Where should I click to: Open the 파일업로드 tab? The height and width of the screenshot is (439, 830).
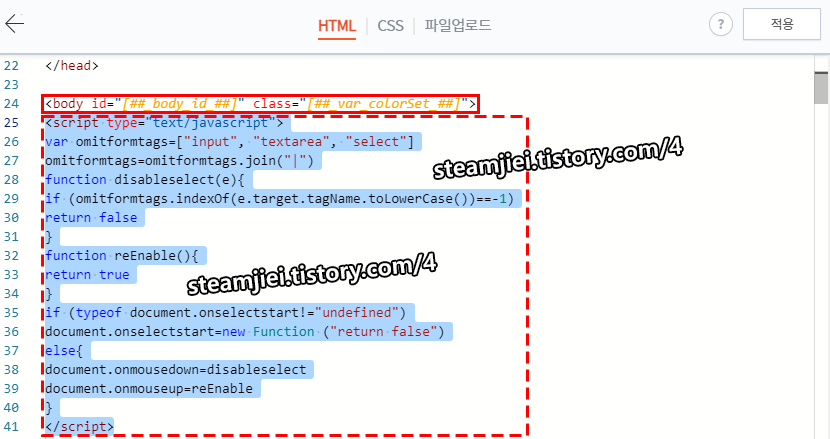tap(458, 25)
